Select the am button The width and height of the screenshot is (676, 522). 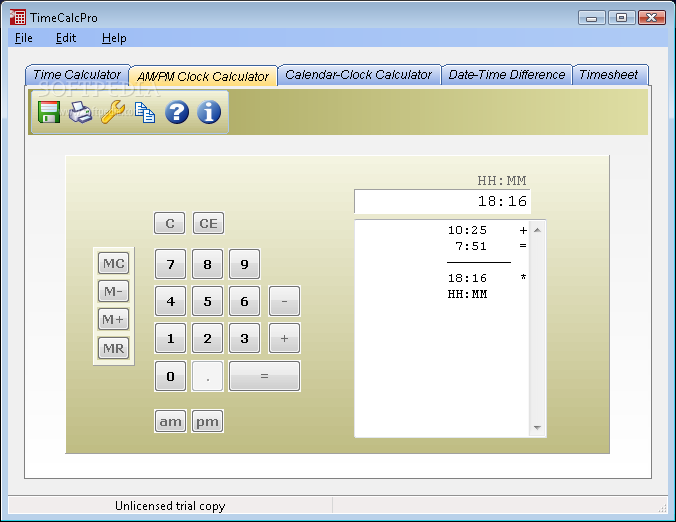point(170,421)
